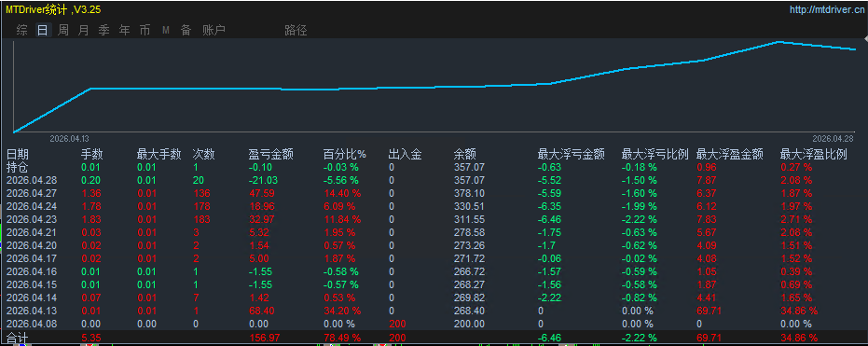Click the 次数 column header
Image resolution: width=868 pixels, height=346 pixels.
pyautogui.click(x=203, y=155)
